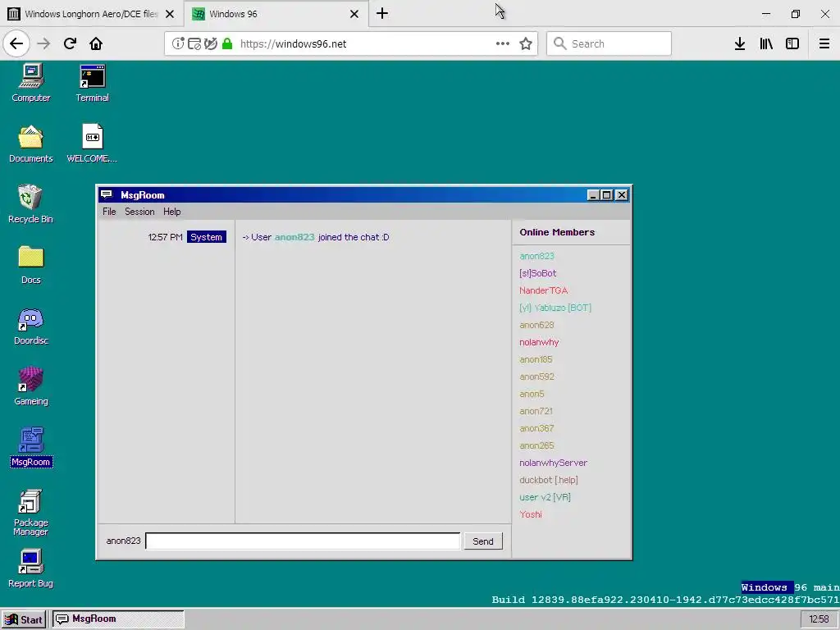Image resolution: width=840 pixels, height=630 pixels.
Task: Select nolanwhy in Online Members
Action: pyautogui.click(x=539, y=342)
